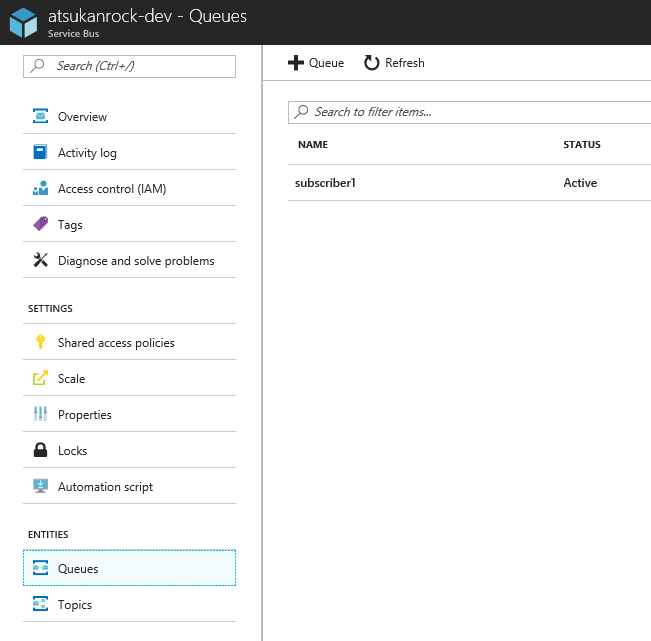
Task: Select Topics under Entities
Action: pyautogui.click(x=130, y=604)
